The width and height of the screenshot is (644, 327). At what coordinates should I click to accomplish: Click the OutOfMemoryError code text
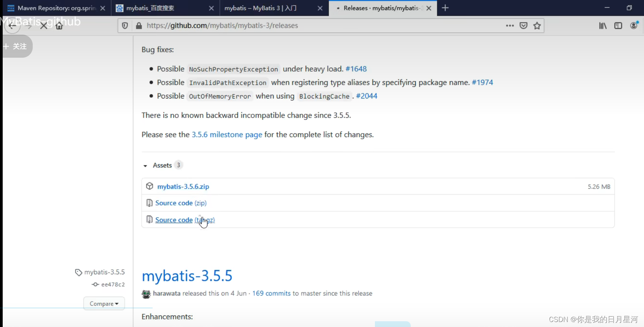220,96
